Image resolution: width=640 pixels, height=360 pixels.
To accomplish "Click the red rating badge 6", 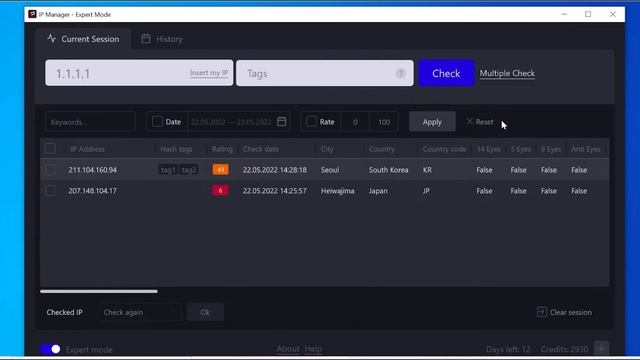I will click(x=220, y=191).
